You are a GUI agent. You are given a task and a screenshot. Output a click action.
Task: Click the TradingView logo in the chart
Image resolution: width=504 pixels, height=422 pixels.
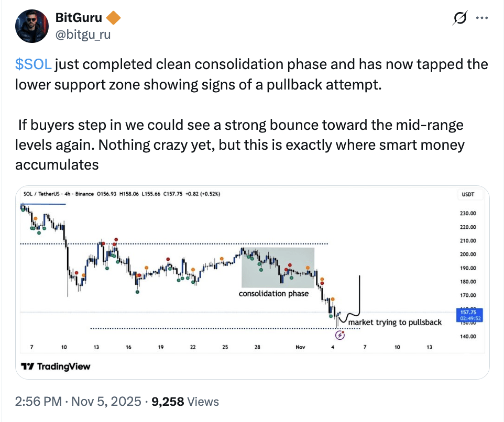pos(56,367)
